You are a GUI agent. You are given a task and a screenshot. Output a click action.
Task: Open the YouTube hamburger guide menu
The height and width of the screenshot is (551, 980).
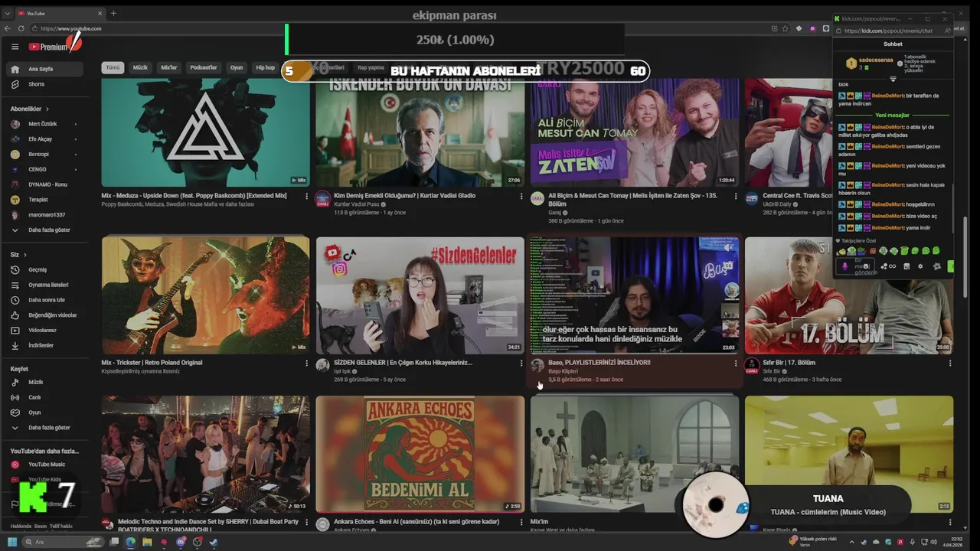pos(15,47)
